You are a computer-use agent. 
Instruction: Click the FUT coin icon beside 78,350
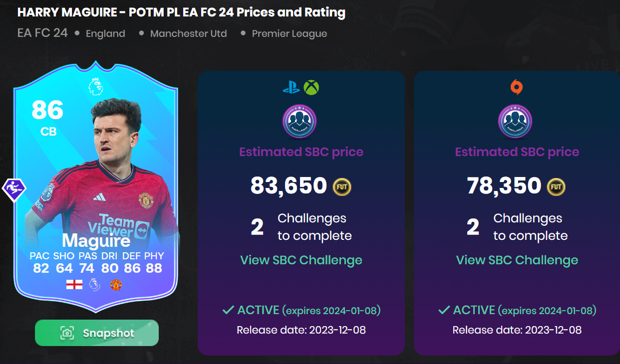coord(557,186)
